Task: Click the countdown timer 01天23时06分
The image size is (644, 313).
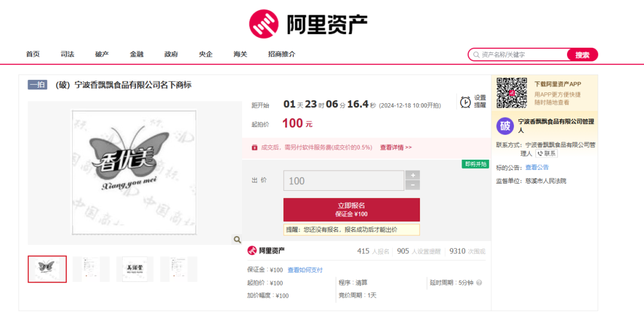Action: (x=330, y=104)
